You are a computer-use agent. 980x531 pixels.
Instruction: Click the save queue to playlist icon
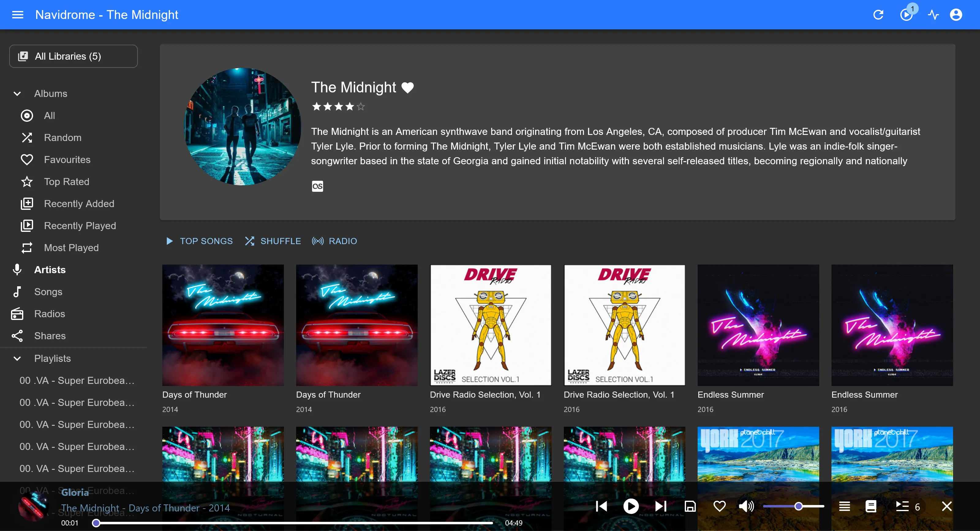[x=690, y=506]
